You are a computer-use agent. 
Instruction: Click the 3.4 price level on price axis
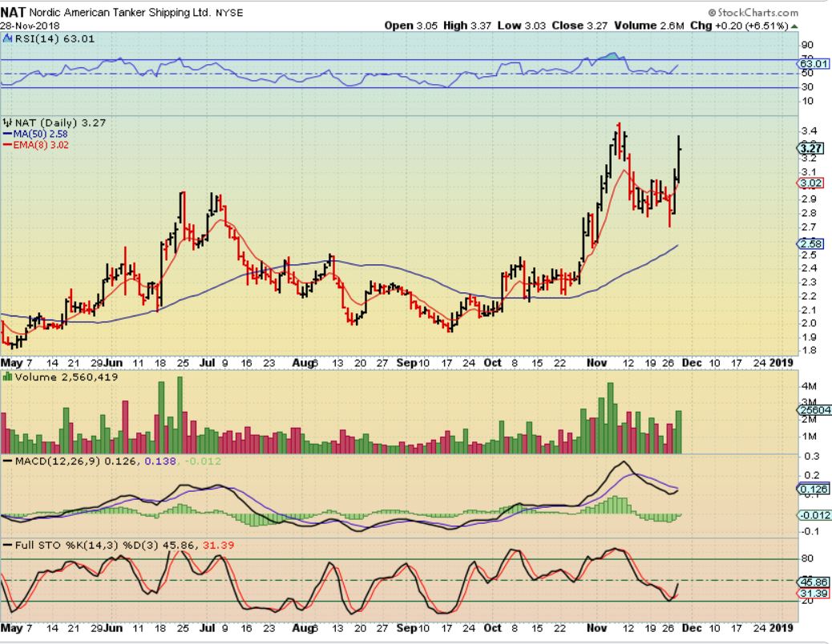[809, 131]
